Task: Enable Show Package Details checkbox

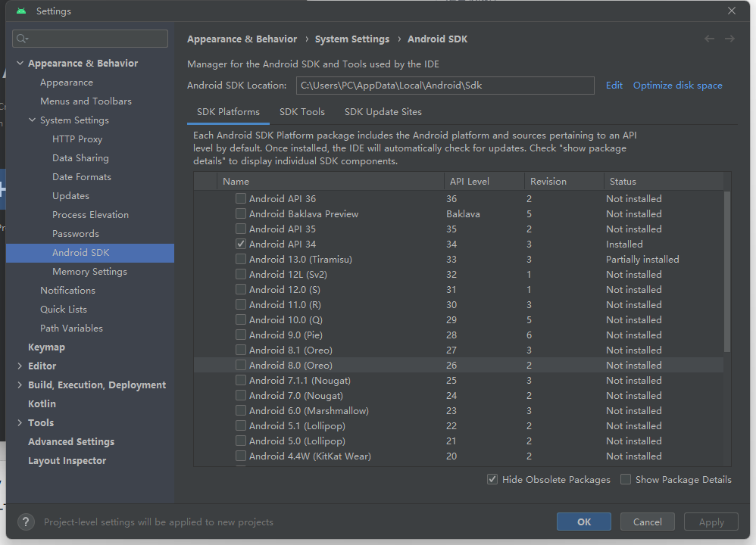Action: click(626, 479)
